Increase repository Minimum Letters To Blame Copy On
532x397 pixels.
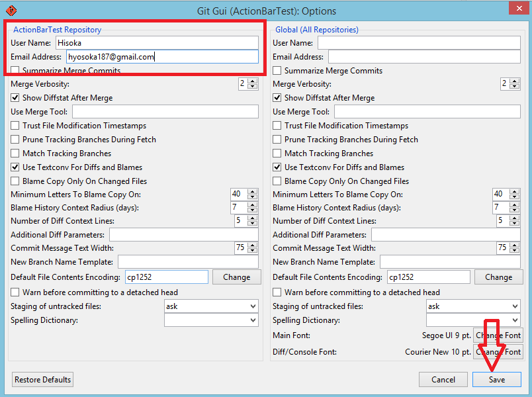(x=252, y=192)
